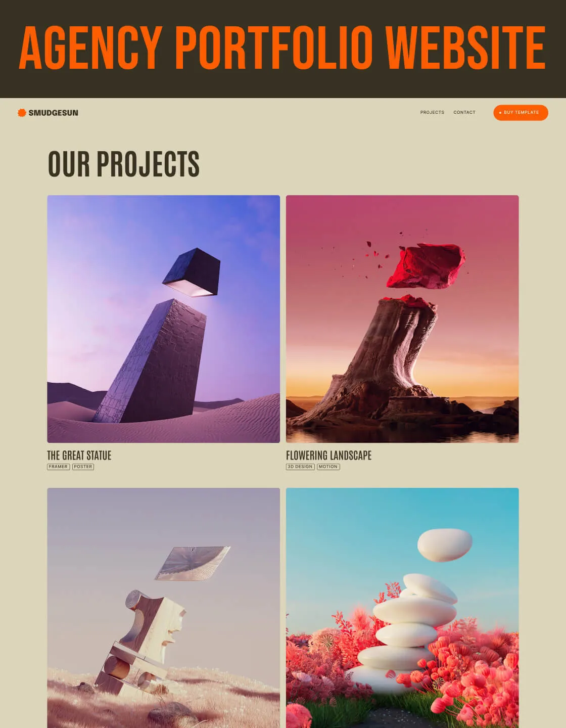The image size is (566, 728).
Task: Open the Flowering Landscape project image
Action: click(x=402, y=319)
